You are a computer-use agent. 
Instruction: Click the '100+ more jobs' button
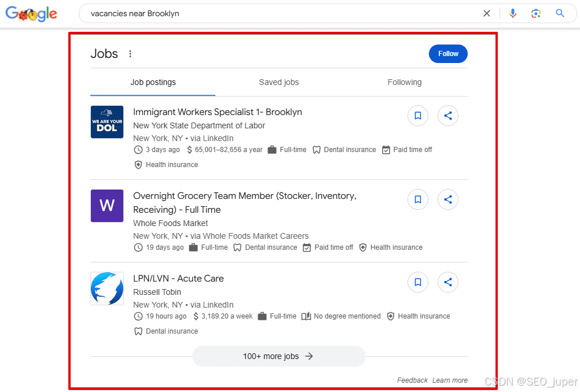click(278, 356)
